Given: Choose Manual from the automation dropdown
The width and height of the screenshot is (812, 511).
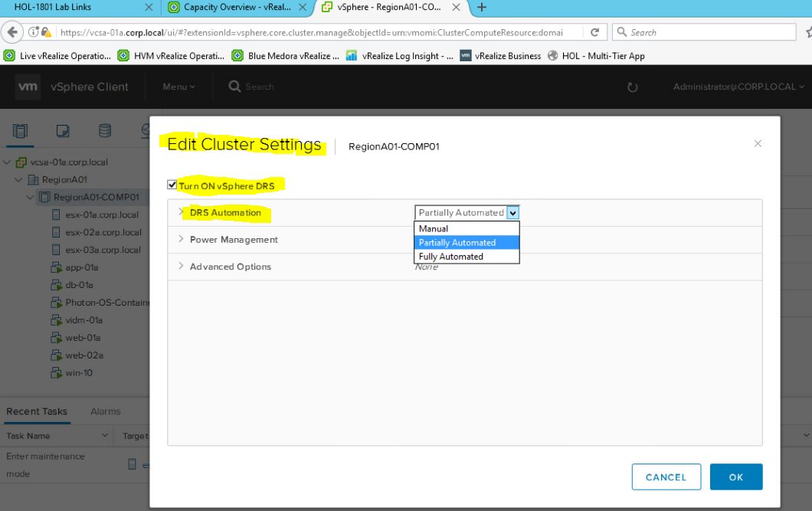Looking at the screenshot, I should [x=467, y=228].
